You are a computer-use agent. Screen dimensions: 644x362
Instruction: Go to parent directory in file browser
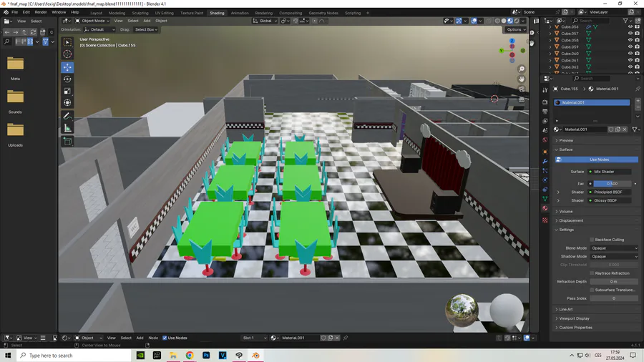click(x=24, y=32)
